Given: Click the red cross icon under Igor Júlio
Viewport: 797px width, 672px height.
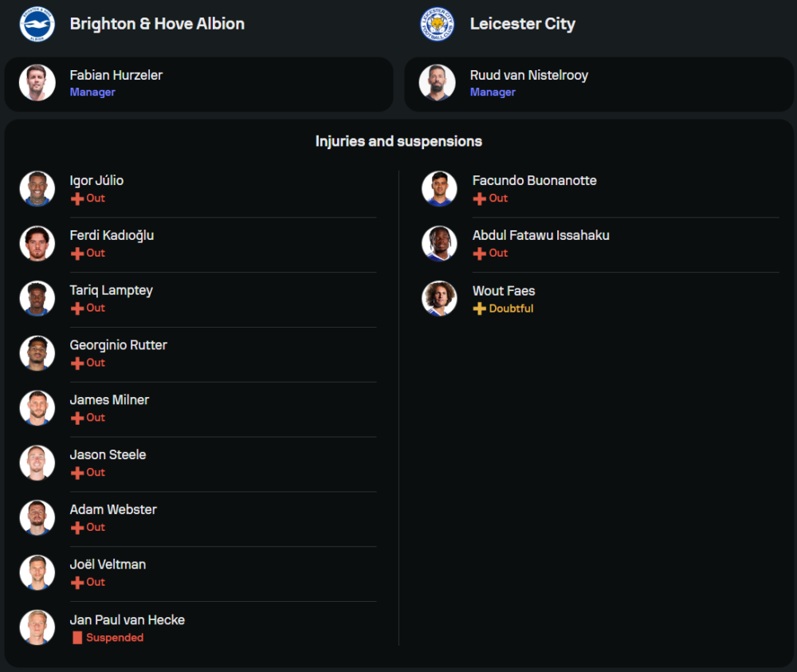Looking at the screenshot, I should pos(77,198).
